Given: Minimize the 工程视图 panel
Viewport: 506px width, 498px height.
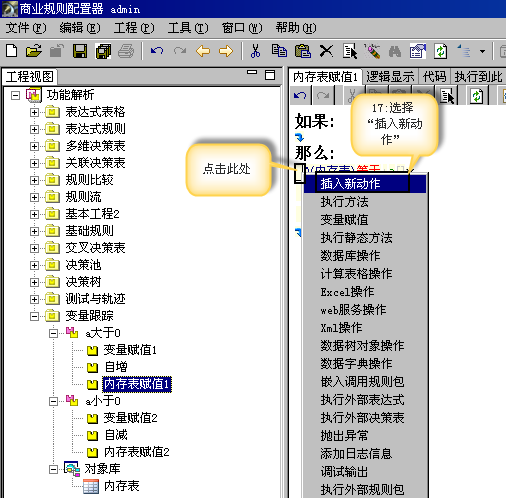Looking at the screenshot, I should coord(252,72).
